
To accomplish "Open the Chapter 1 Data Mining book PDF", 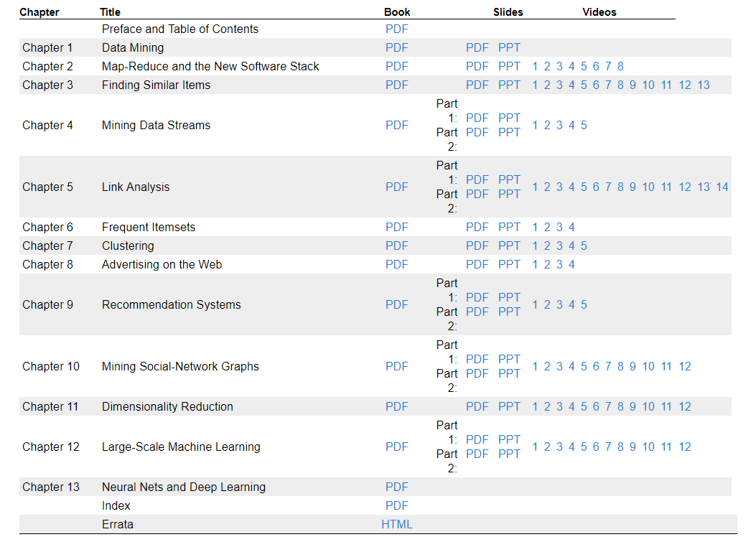I will tap(396, 48).
